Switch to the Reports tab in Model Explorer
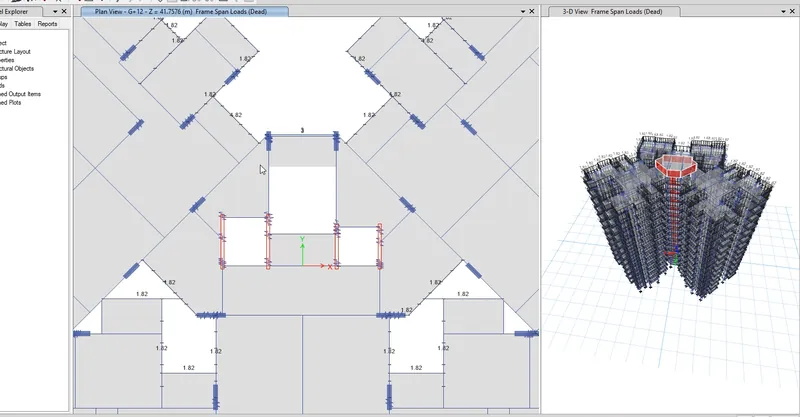 [x=47, y=23]
